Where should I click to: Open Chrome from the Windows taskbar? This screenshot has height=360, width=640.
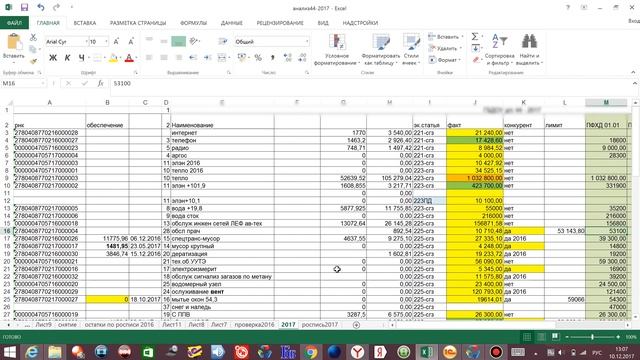(310, 352)
